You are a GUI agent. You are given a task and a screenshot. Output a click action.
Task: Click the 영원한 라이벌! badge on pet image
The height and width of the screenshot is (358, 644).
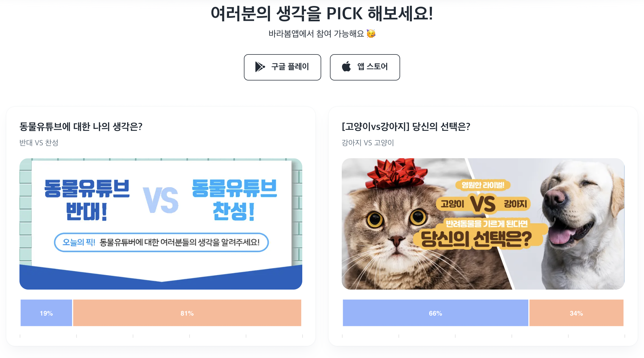tap(483, 185)
